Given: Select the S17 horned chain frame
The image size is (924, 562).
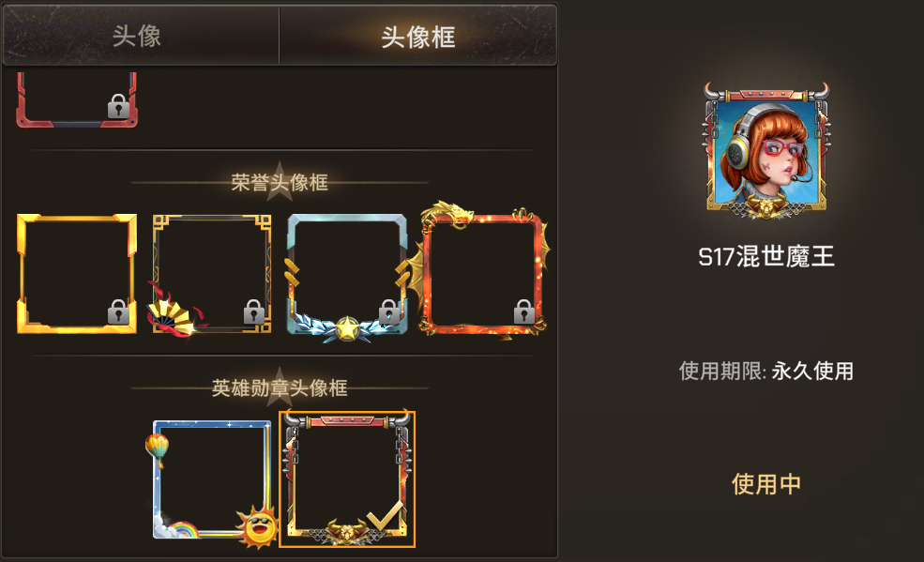Looking at the screenshot, I should click(347, 478).
